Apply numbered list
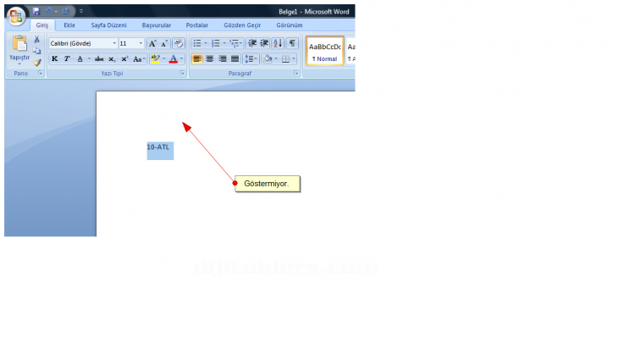This screenshot has width=618, height=364. 218,43
